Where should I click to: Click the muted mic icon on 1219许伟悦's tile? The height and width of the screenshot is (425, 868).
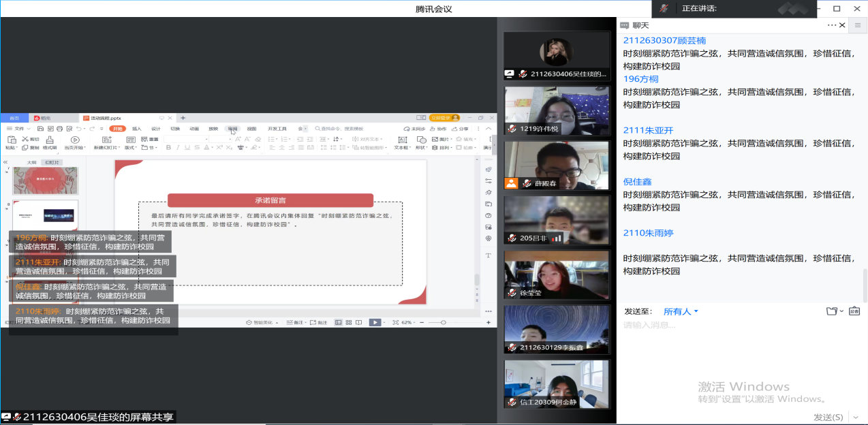(x=512, y=129)
